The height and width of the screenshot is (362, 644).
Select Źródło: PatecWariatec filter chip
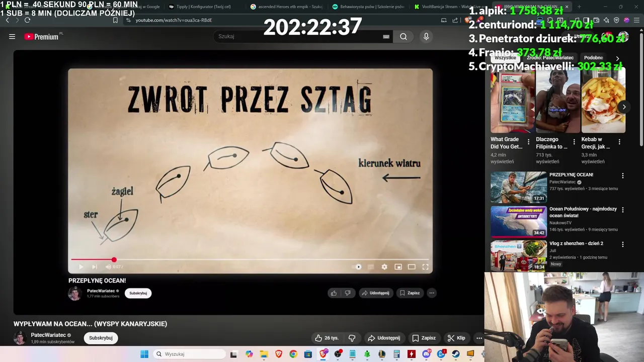tap(550, 58)
